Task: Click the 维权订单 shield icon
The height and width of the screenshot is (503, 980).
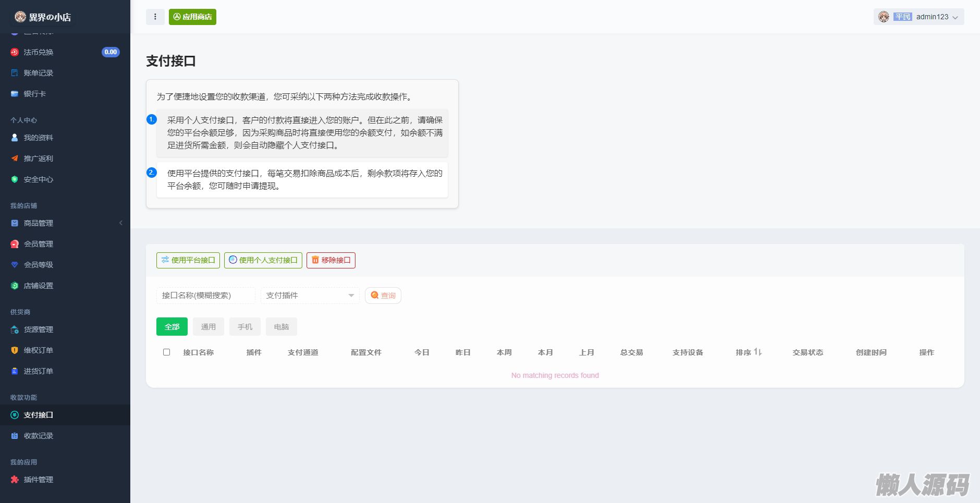Action: (x=15, y=350)
